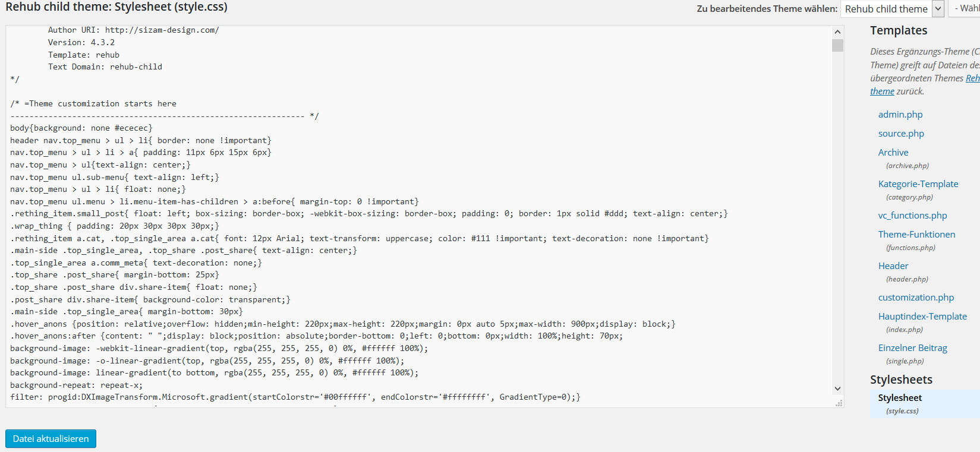Open the Kategorie-Template file
The height and width of the screenshot is (452, 980).
(918, 184)
